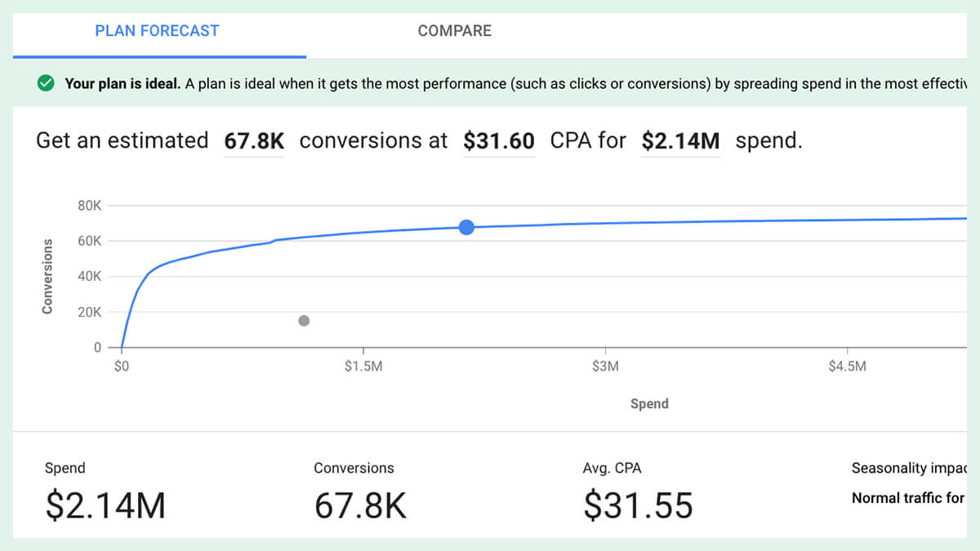The image size is (980, 551).
Task: Click the Spend axis label
Action: (x=649, y=403)
